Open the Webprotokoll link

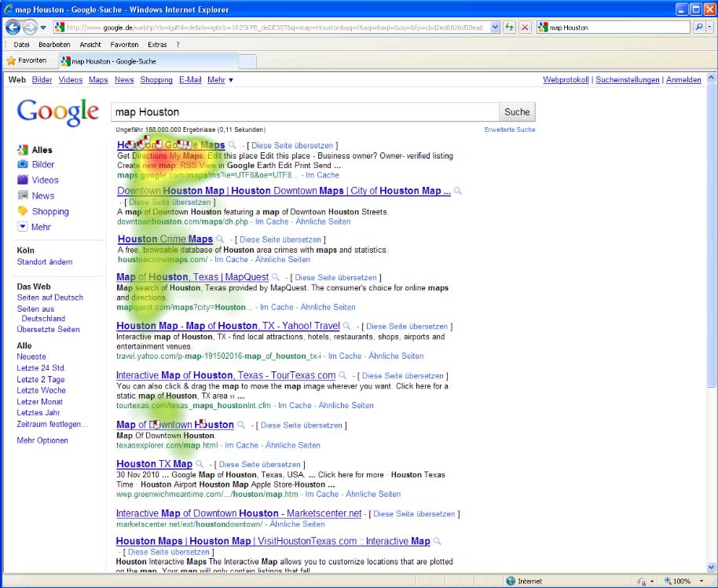[x=566, y=79]
